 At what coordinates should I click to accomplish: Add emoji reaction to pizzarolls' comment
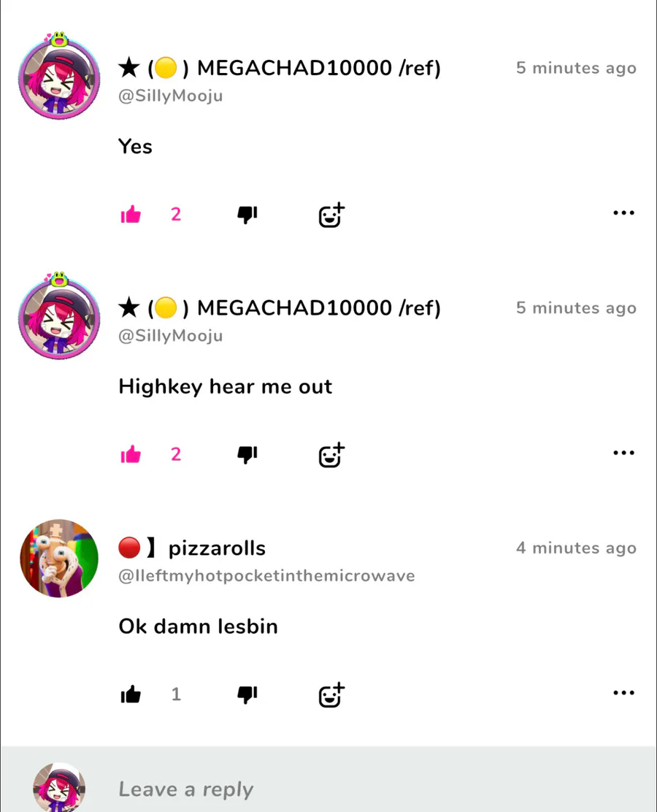point(331,695)
